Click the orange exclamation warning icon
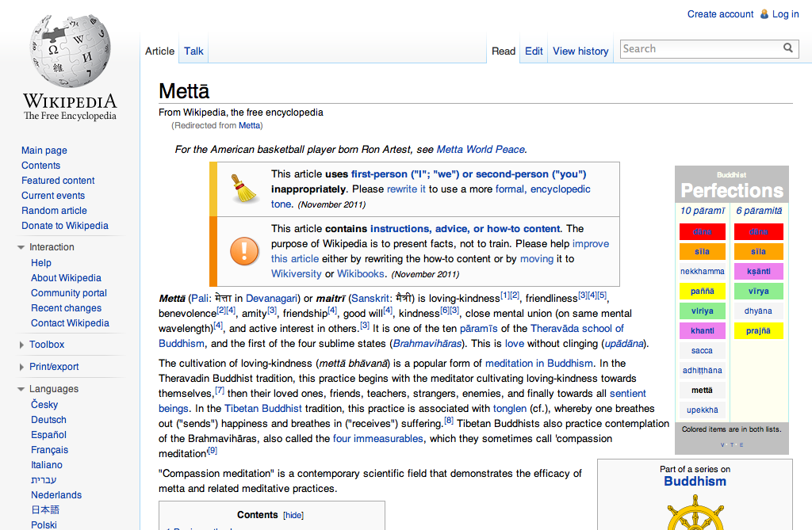 point(244,251)
